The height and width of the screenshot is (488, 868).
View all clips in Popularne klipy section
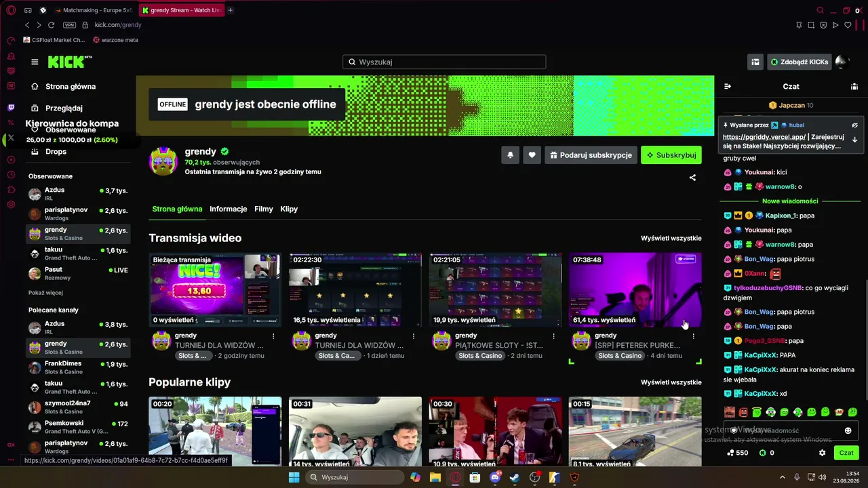(x=671, y=382)
